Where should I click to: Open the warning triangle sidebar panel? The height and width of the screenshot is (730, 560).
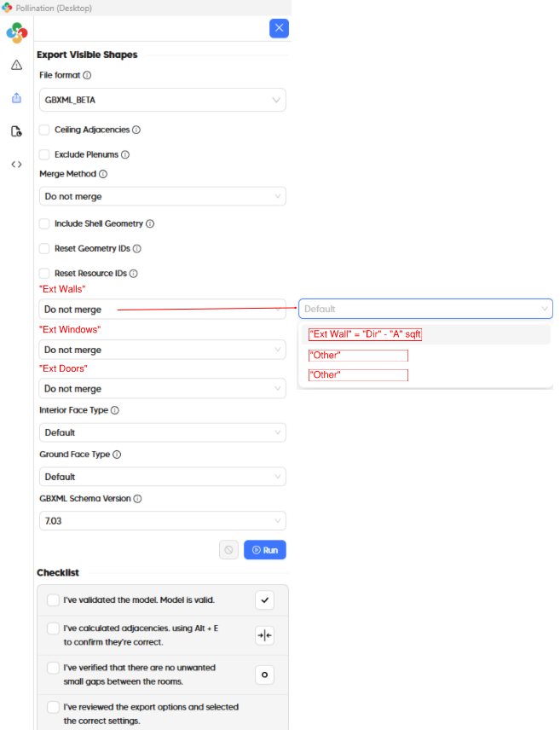16,66
